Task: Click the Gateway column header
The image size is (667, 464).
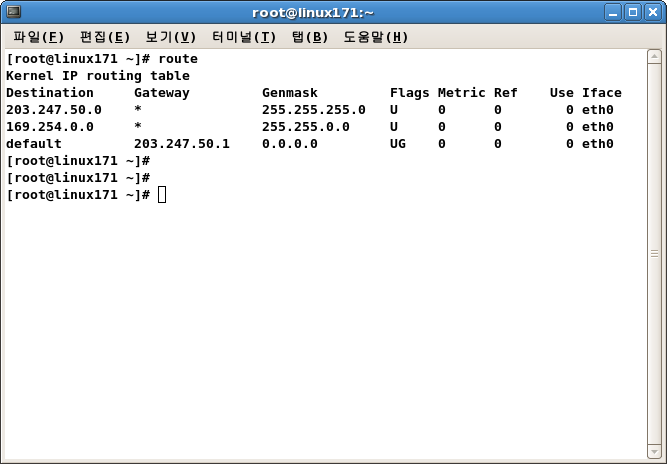Action: click(x=162, y=93)
